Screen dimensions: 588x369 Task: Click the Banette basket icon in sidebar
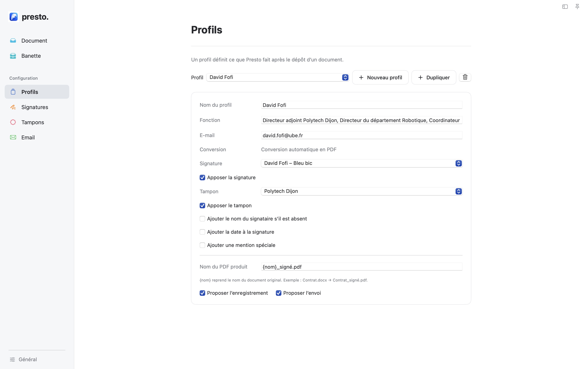13,56
